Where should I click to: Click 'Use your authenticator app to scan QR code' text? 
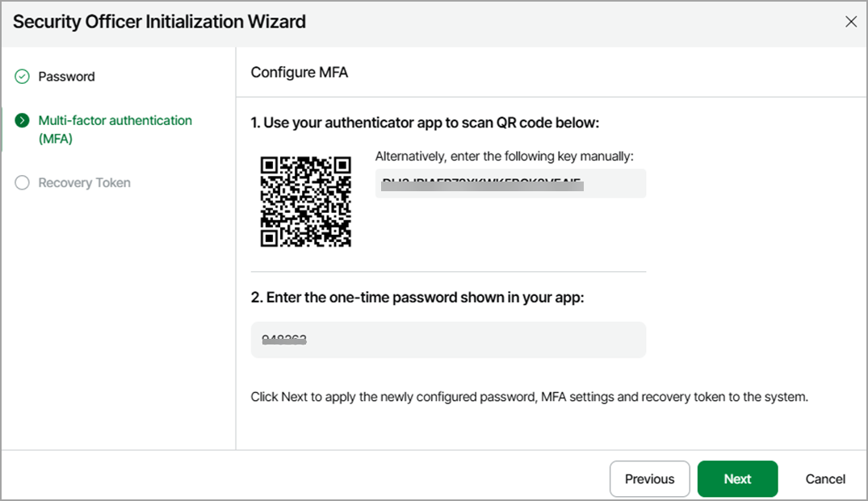(x=426, y=122)
